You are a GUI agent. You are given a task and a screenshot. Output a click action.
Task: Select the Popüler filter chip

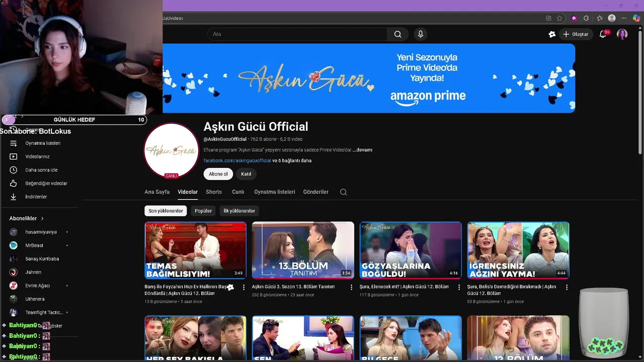pyautogui.click(x=203, y=211)
